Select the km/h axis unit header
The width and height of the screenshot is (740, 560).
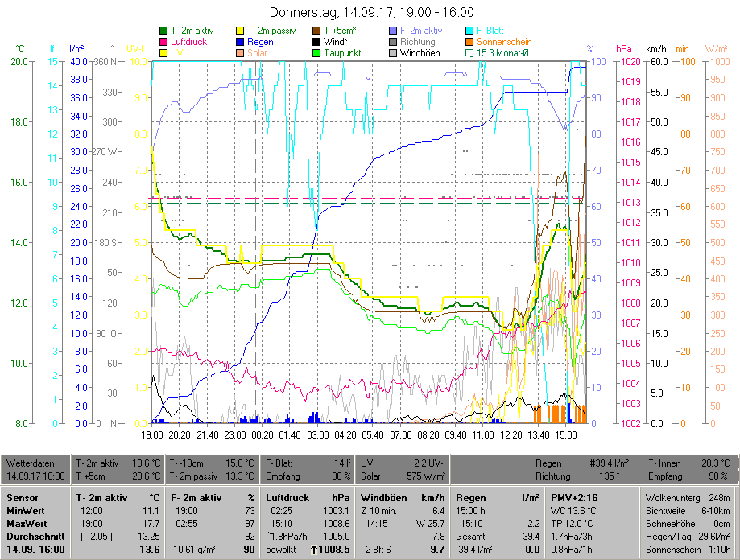tap(655, 49)
